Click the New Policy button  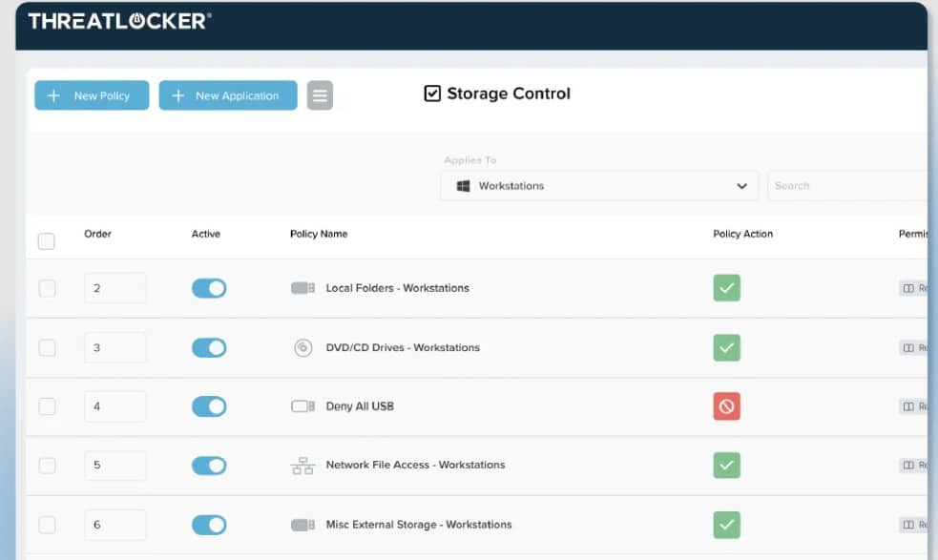tap(92, 95)
